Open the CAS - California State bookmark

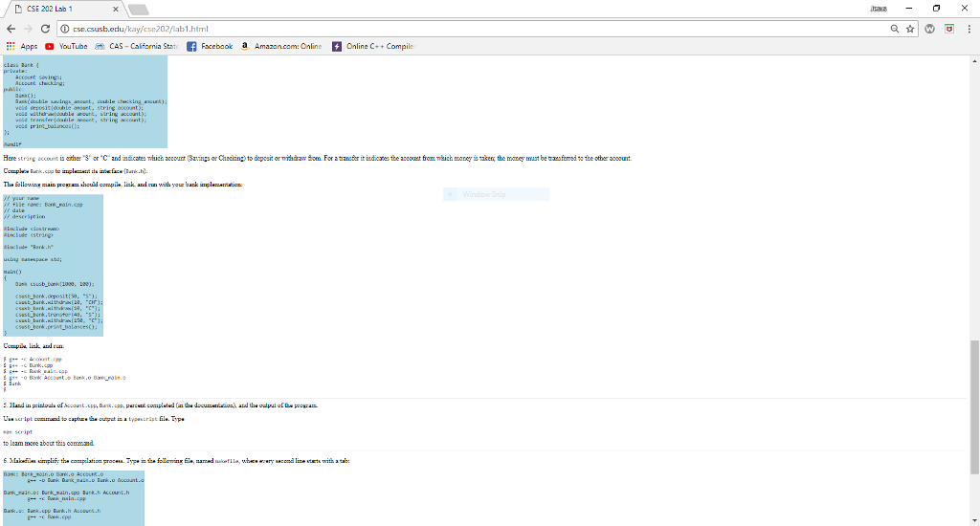137,46
